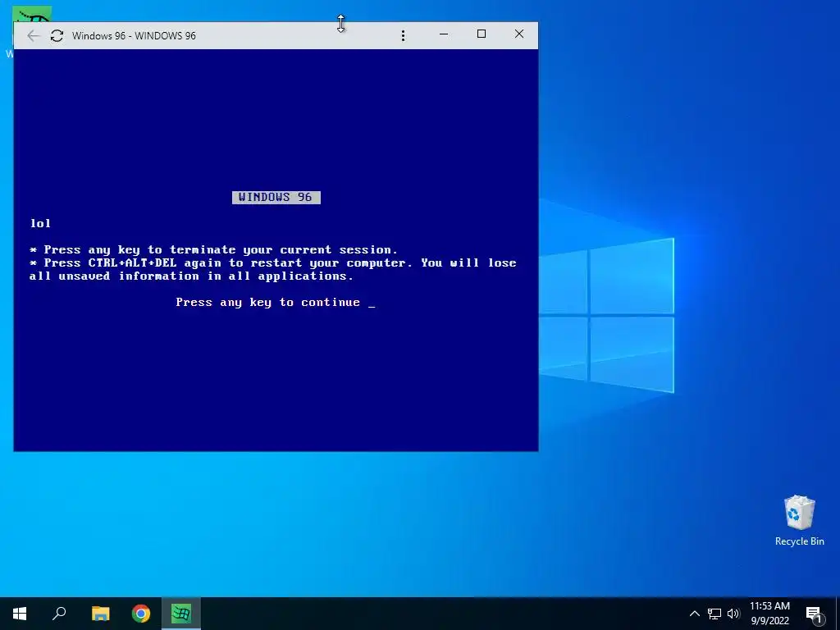Go back using the window's back arrow
Screen dimensions: 840x630
point(33,36)
